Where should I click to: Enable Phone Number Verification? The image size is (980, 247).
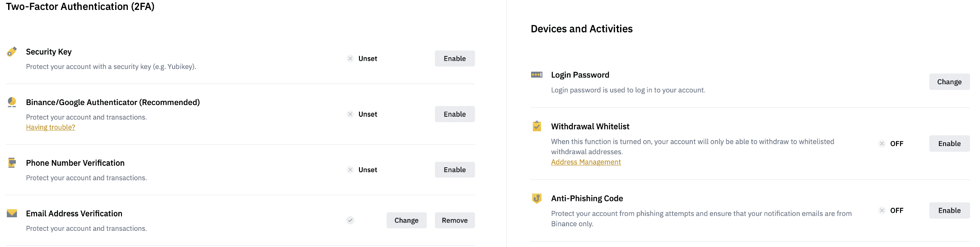click(455, 170)
